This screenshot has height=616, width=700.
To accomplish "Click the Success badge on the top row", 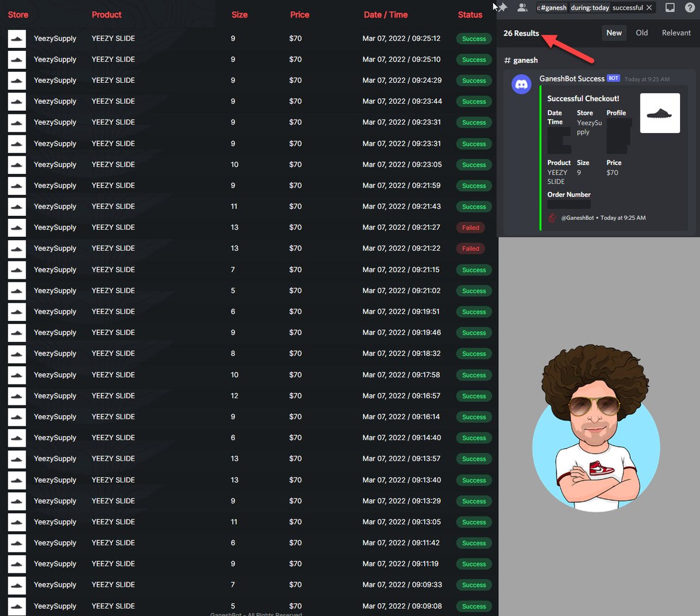I will [474, 38].
